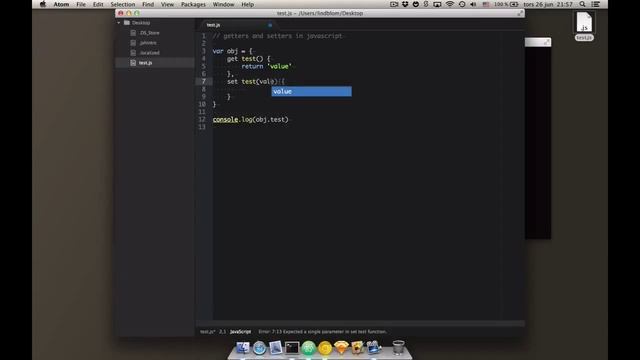Click the Desktop folder icon in tree
Image resolution: width=640 pixels, height=360 pixels.
(x=127, y=23)
